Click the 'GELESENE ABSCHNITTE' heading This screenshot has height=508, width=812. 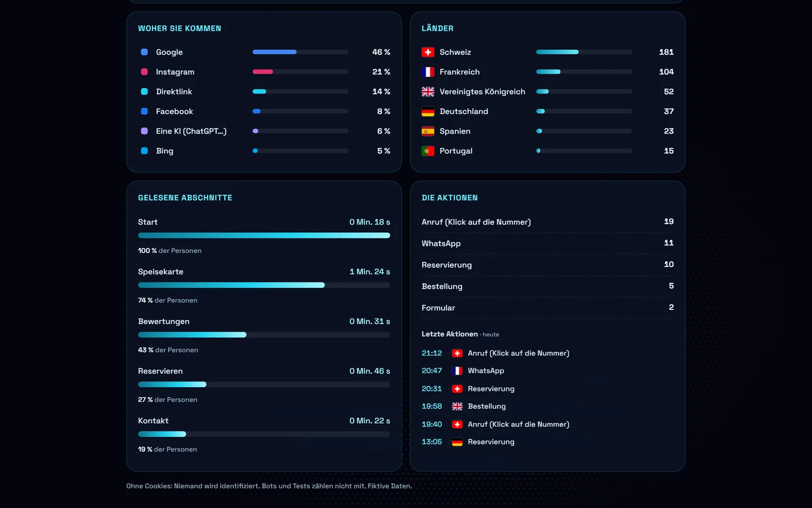(x=185, y=198)
